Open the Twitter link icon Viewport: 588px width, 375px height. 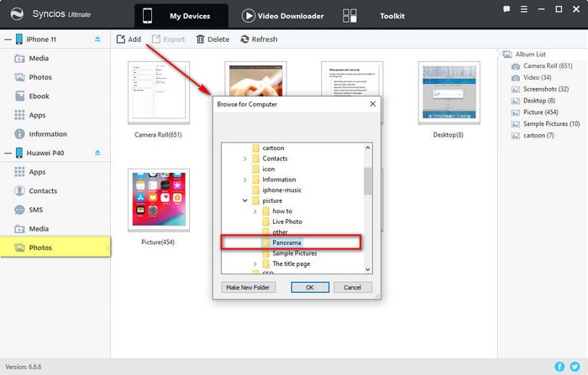pyautogui.click(x=575, y=367)
